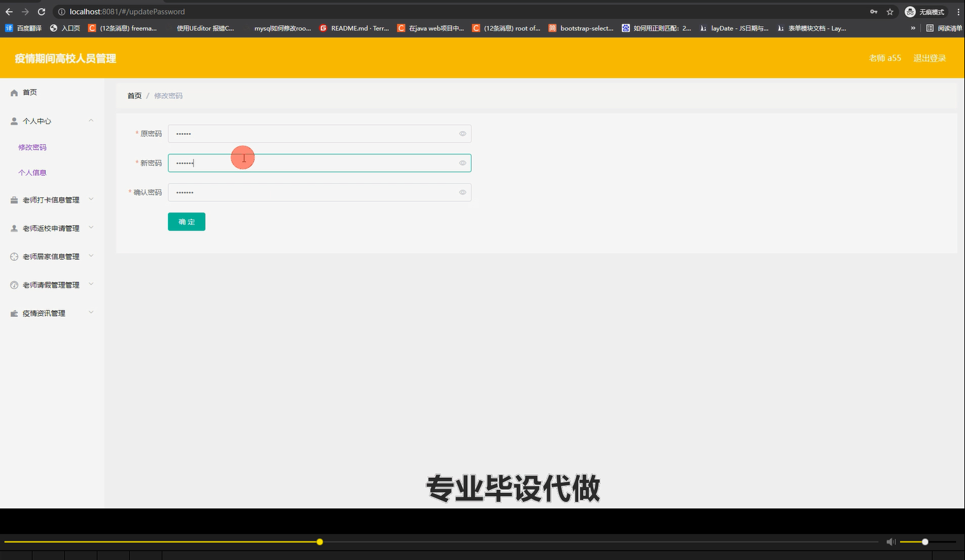This screenshot has height=560, width=965.
Task: Click the icon beside 老师请假管理管理
Action: (14, 285)
